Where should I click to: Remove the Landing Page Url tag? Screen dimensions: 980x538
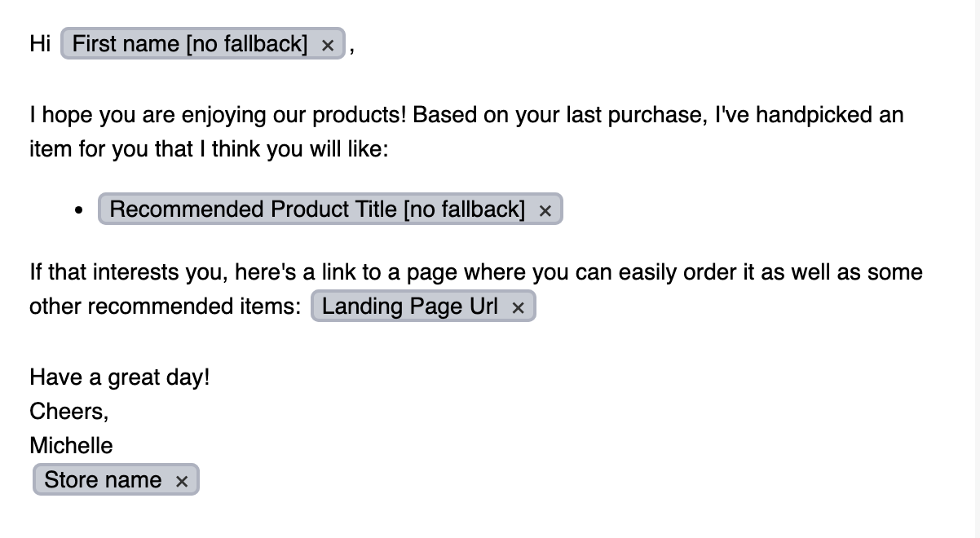click(518, 308)
